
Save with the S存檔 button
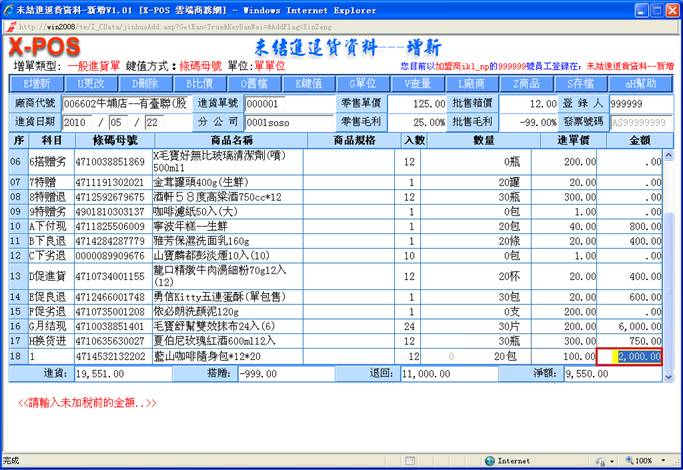click(x=582, y=83)
